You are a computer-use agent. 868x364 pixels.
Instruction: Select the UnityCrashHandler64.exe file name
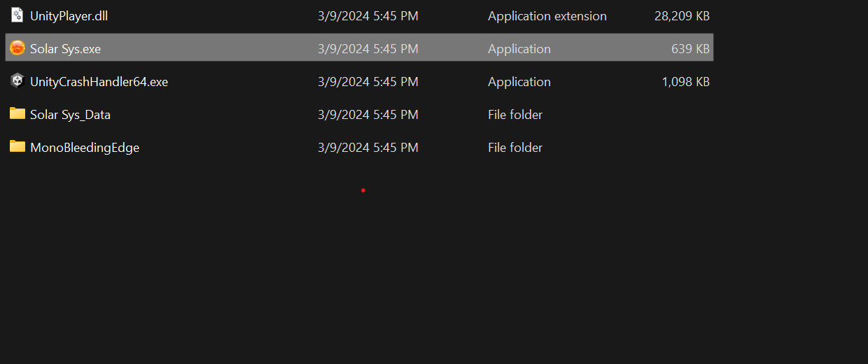99,82
